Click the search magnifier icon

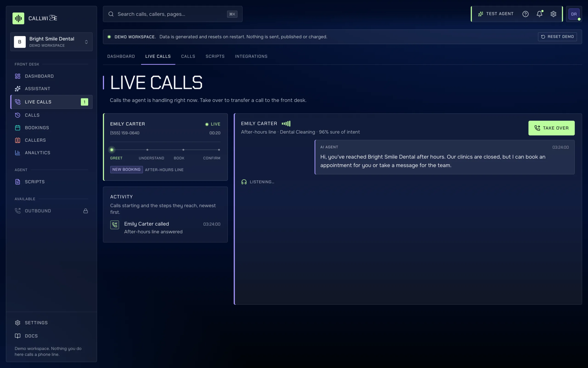(x=111, y=14)
